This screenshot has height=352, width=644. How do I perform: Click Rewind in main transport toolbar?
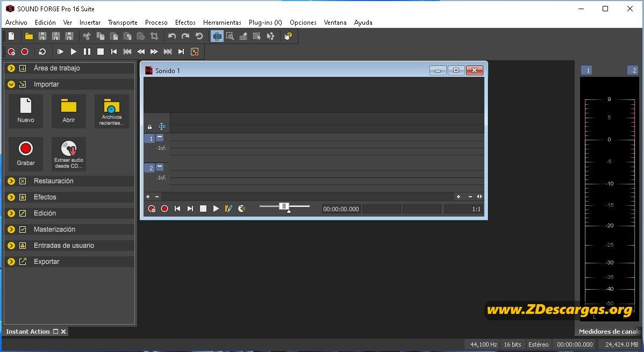141,52
